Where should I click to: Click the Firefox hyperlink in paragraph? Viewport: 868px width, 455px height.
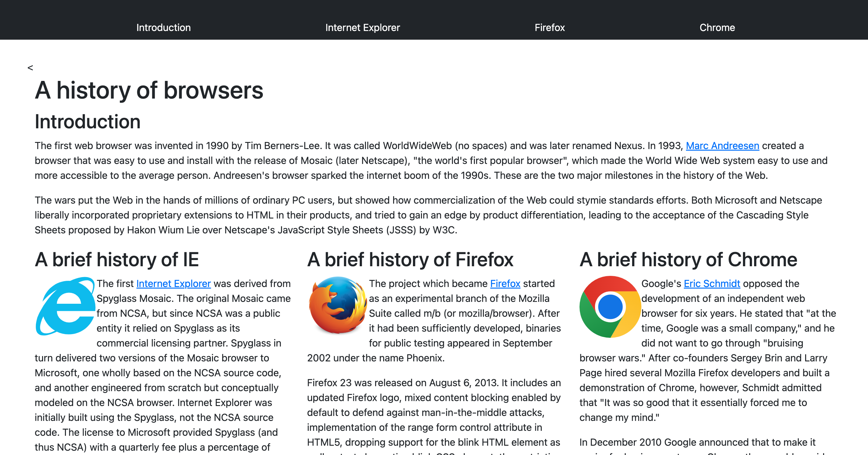click(x=505, y=284)
